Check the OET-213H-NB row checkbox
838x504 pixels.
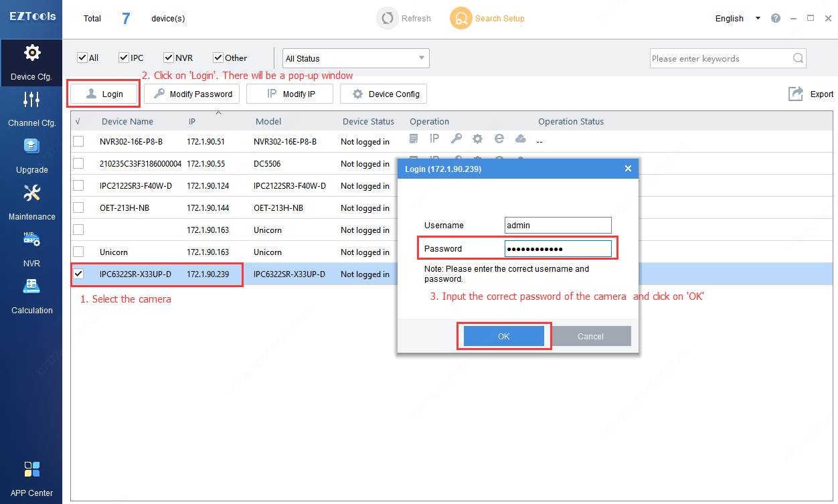pyautogui.click(x=78, y=207)
